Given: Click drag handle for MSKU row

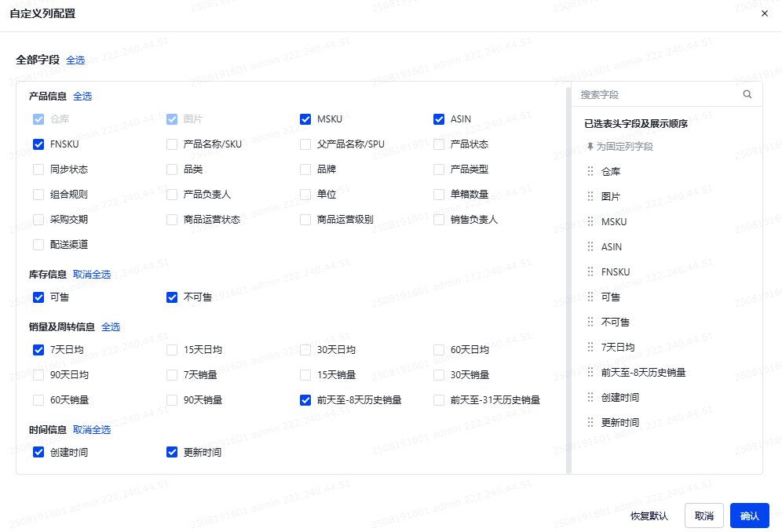Looking at the screenshot, I should (590, 221).
